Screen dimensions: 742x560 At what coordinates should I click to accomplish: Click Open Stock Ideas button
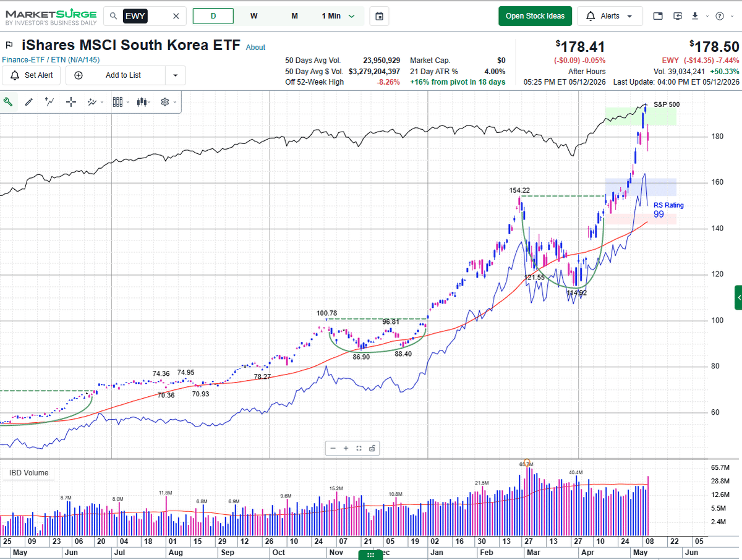(535, 16)
